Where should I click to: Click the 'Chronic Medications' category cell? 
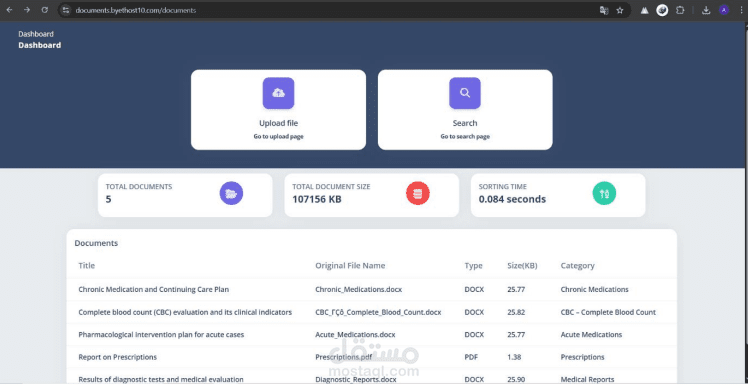(594, 290)
